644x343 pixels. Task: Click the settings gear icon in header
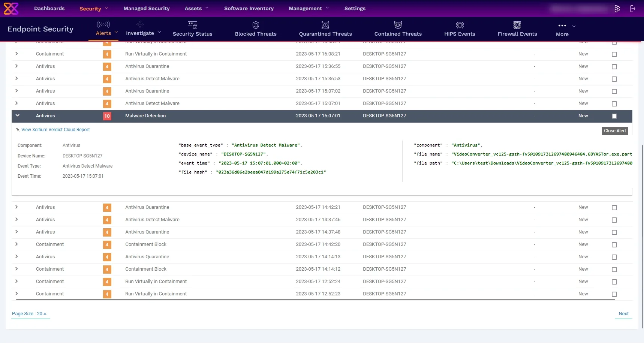pos(617,9)
